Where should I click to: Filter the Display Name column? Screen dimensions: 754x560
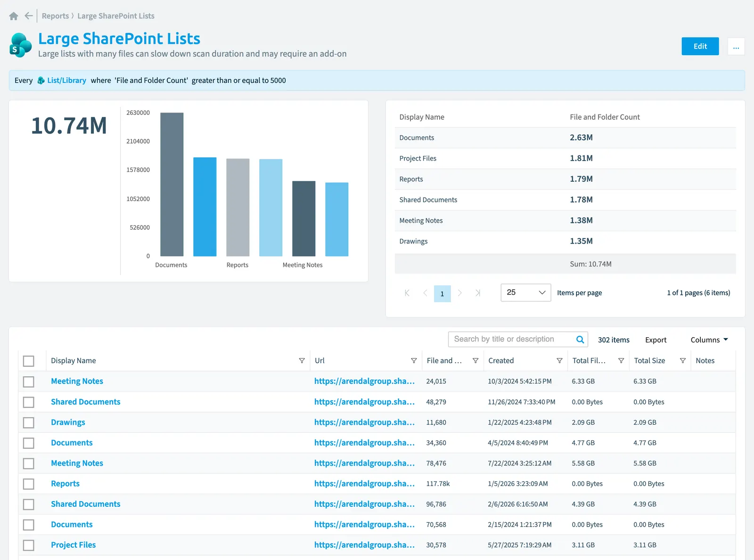[302, 361]
